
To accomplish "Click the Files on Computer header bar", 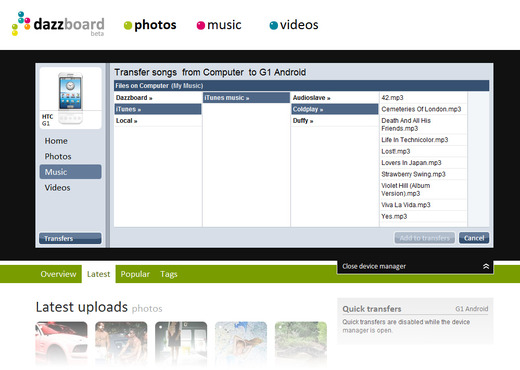I will click(301, 86).
